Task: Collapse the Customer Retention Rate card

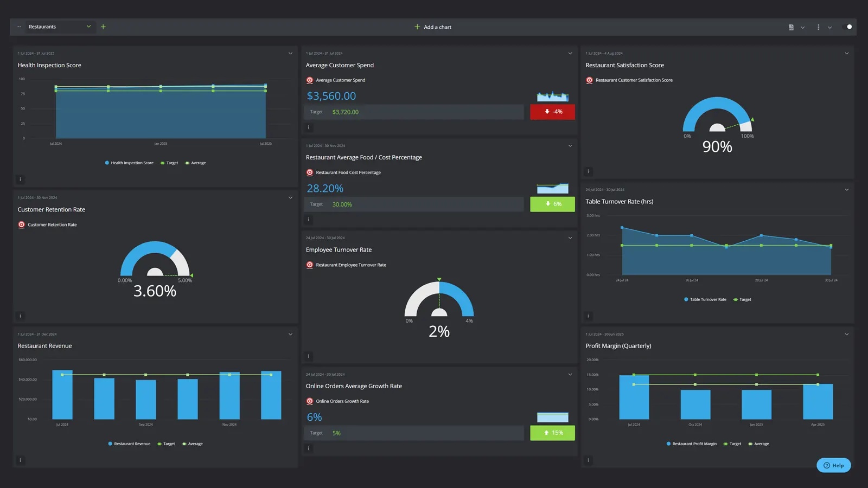Action: (291, 197)
